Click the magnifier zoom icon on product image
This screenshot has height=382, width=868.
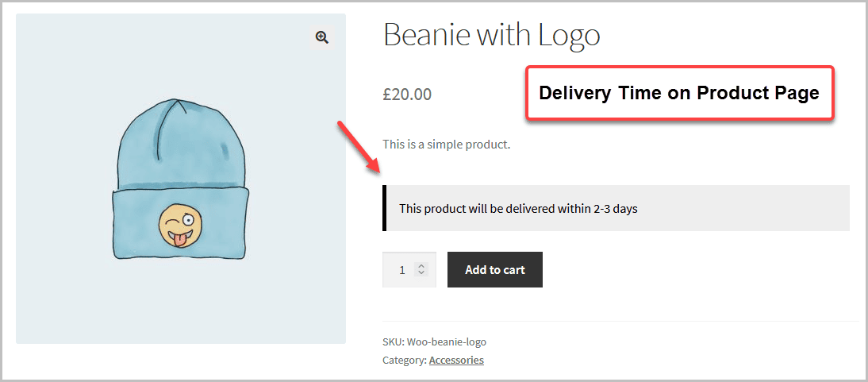tap(321, 37)
